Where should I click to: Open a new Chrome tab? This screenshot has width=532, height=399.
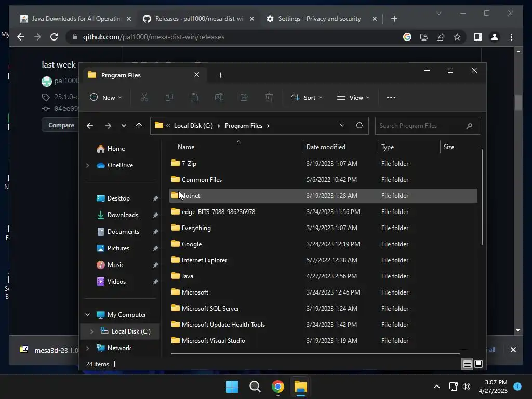[x=394, y=19]
